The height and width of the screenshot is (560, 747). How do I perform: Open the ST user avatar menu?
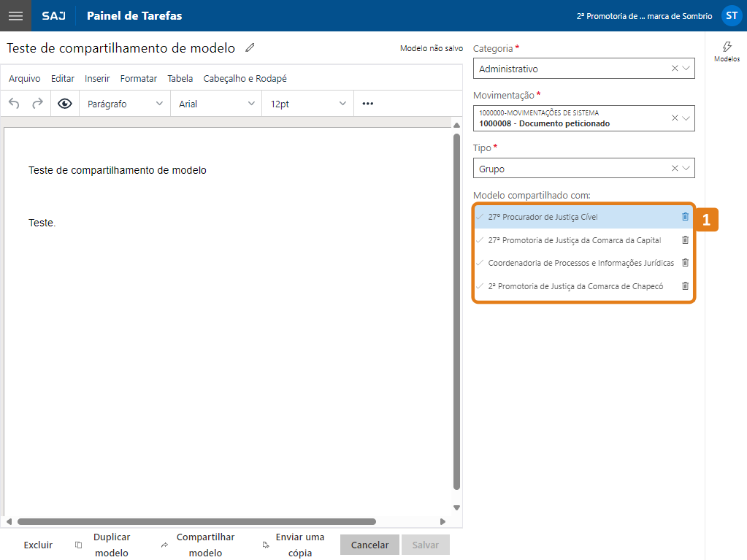[x=731, y=15]
